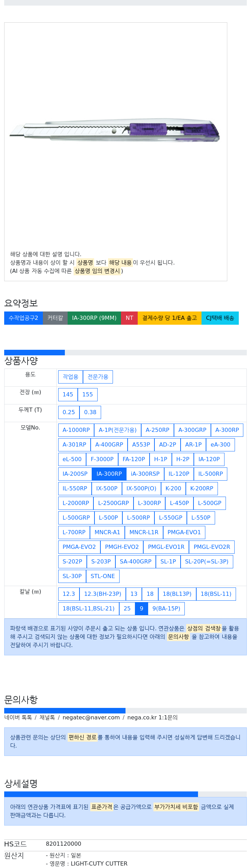Screen dimensions: 251x868
Task: Select the highlighted IA-300RP model
Action: (x=109, y=474)
